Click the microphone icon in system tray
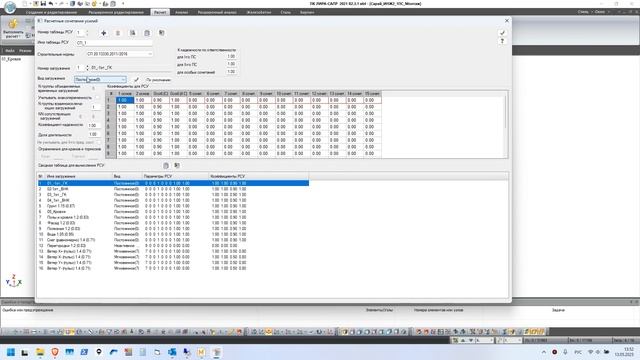The height and width of the screenshot is (360, 640). [565, 352]
